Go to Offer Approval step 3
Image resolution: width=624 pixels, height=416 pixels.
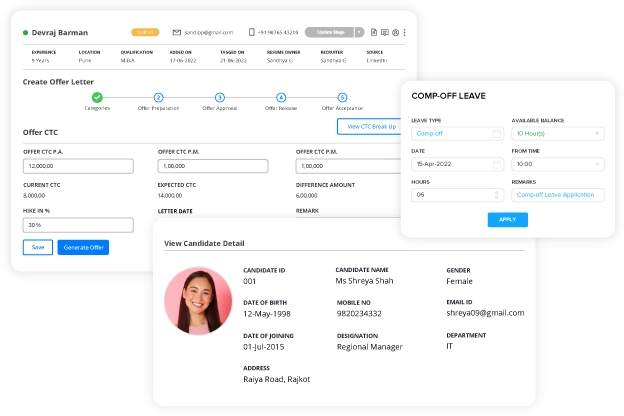coord(220,97)
